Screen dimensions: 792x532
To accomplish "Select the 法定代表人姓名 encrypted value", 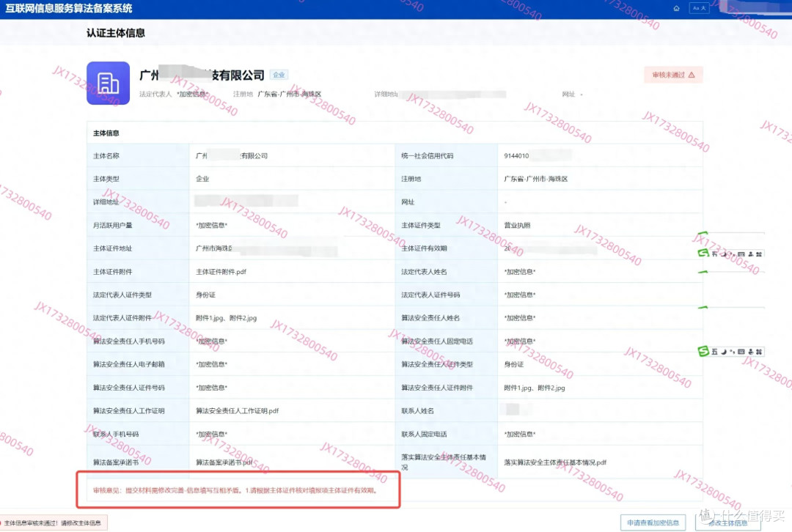I will (x=520, y=272).
